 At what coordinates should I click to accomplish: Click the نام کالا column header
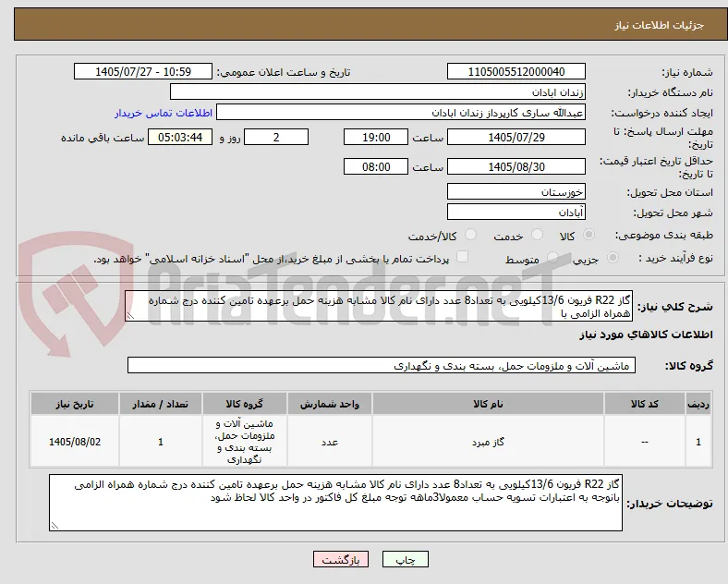488,404
